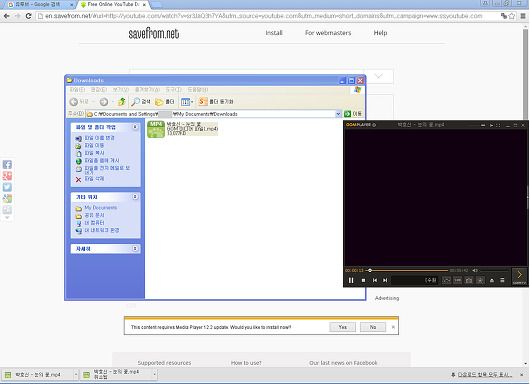Toggle Folders pane in Downloads window toolbar
530x384 pixels.
pos(165,101)
